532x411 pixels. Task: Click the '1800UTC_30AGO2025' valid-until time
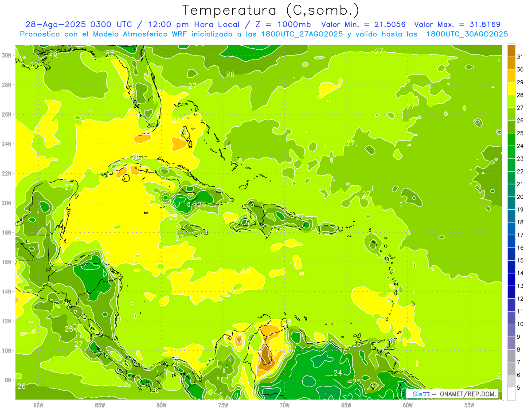pos(467,34)
